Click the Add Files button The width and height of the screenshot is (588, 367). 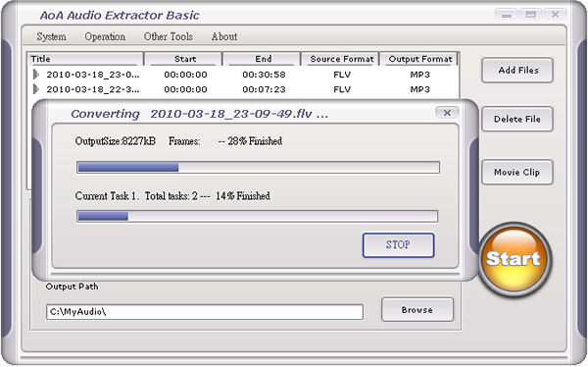[x=517, y=71]
